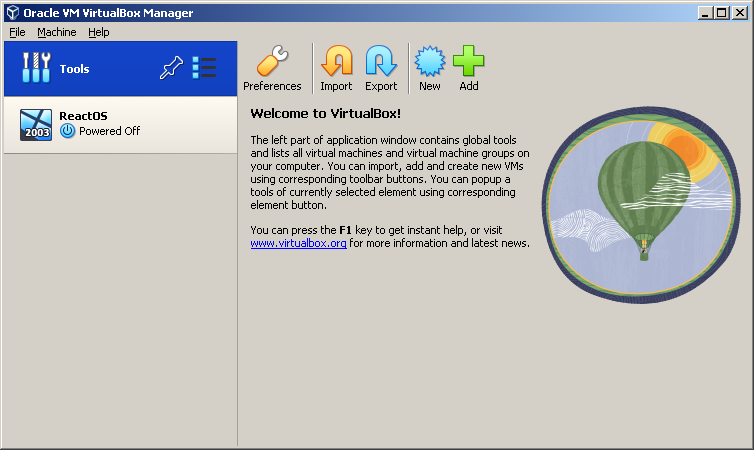The width and height of the screenshot is (754, 450).
Task: Click the balloon welcome illustration
Action: coord(641,205)
